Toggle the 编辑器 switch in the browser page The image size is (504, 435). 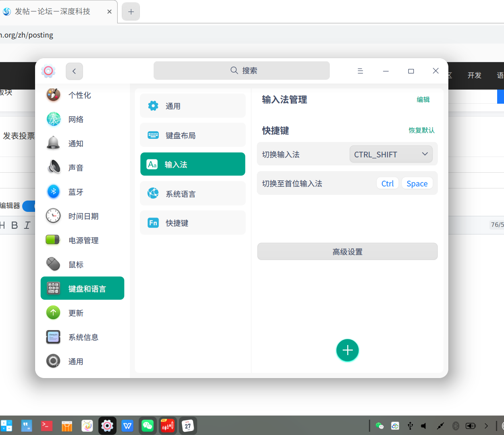(x=29, y=206)
